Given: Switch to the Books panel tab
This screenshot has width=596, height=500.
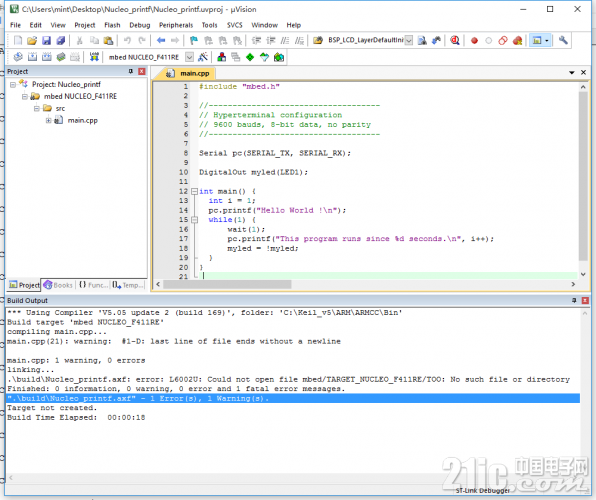Looking at the screenshot, I should (59, 285).
